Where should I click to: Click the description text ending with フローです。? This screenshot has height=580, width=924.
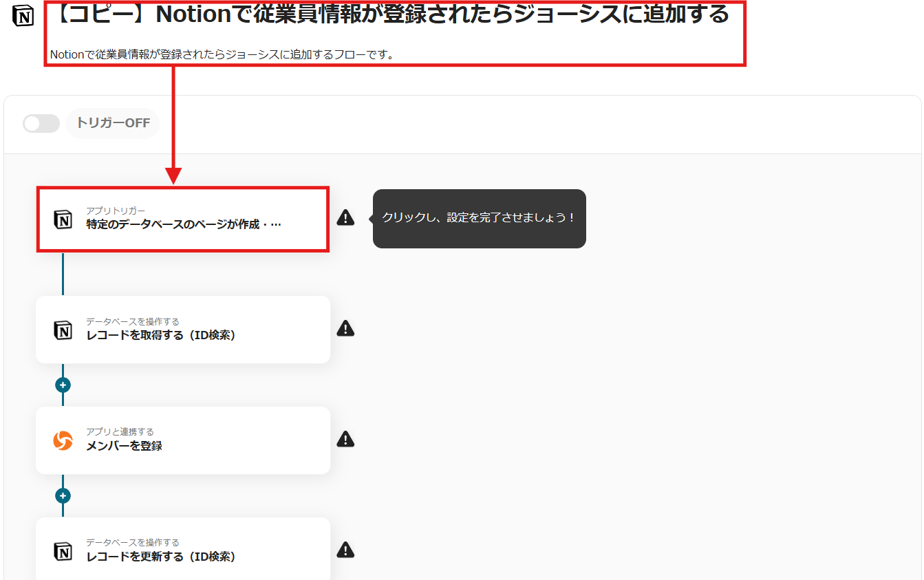click(222, 54)
